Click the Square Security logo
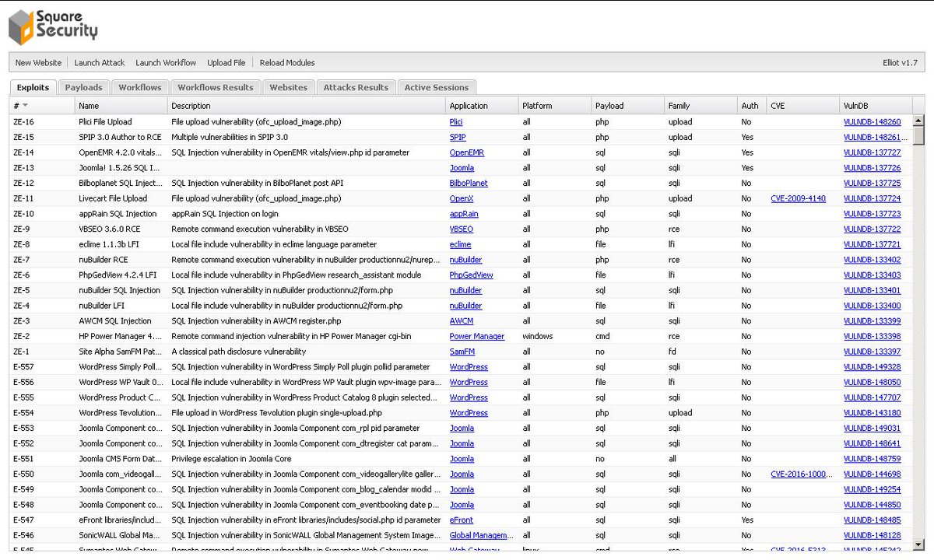 (x=53, y=26)
